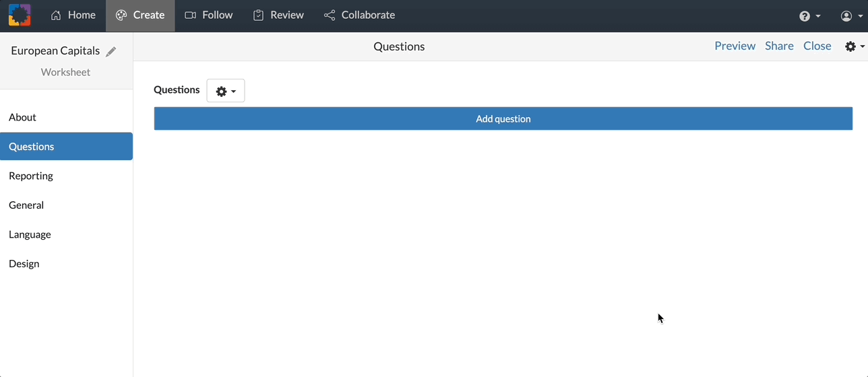The image size is (868, 377).
Task: Click the app logo in the top-left corner
Action: (x=20, y=15)
